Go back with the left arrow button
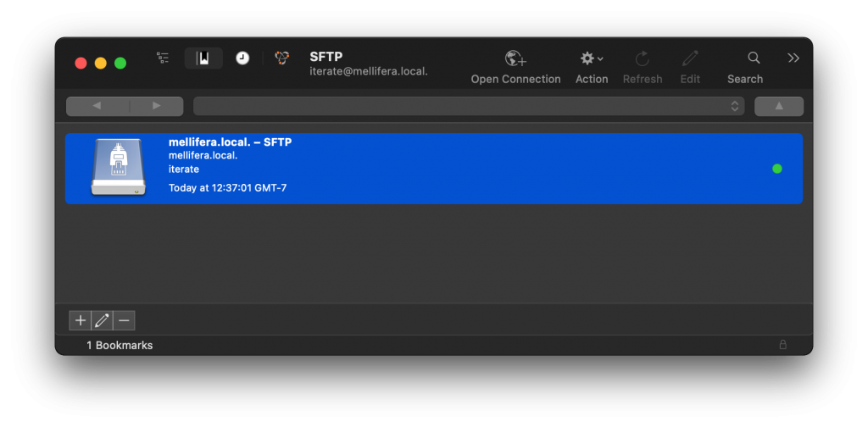Image resolution: width=868 pixels, height=428 pixels. 97,106
